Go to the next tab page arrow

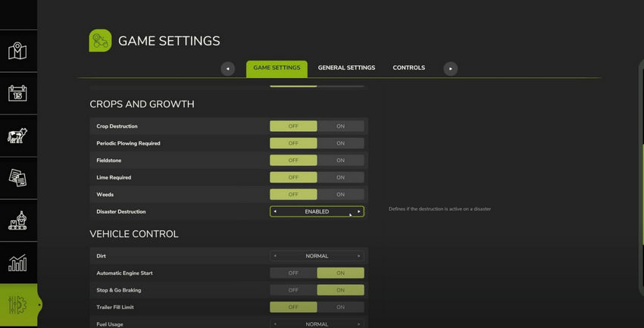coord(451,69)
